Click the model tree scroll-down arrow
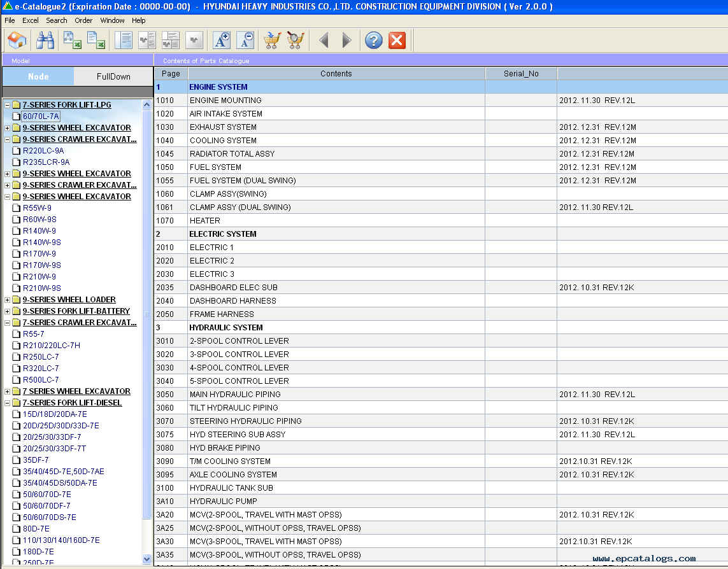Viewport: 728px width, 569px height. pos(146,559)
